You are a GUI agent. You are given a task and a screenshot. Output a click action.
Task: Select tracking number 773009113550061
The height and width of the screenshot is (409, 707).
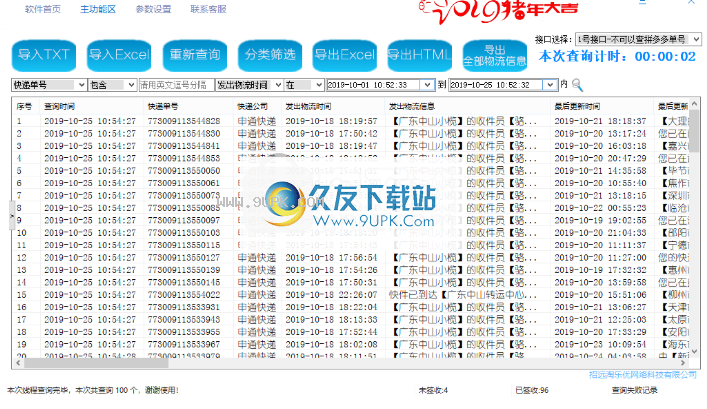click(184, 183)
